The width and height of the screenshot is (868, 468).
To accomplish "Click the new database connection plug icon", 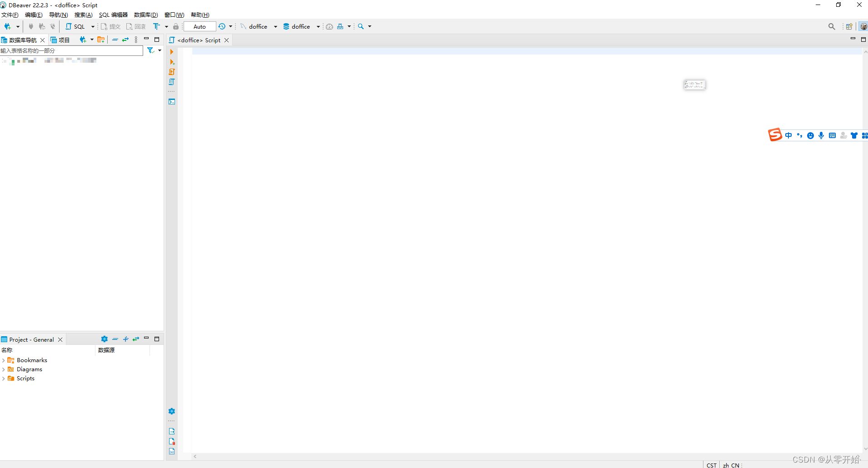I will pos(8,26).
